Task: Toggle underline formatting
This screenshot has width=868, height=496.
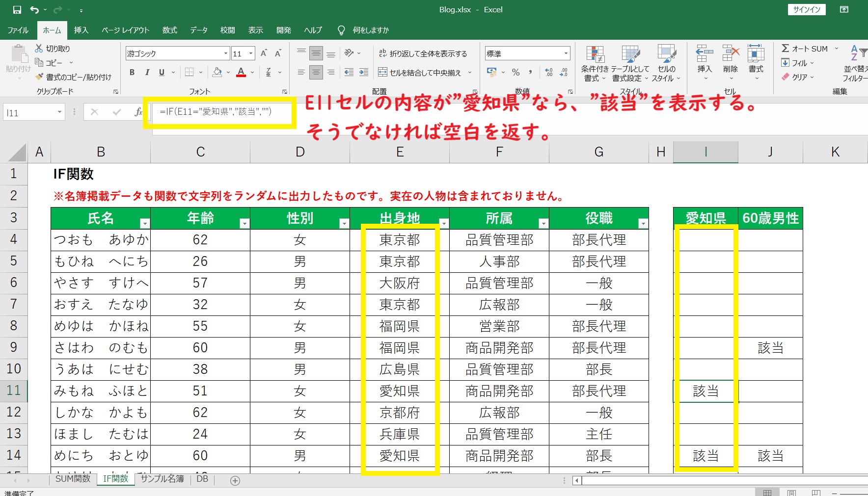Action: [x=162, y=73]
